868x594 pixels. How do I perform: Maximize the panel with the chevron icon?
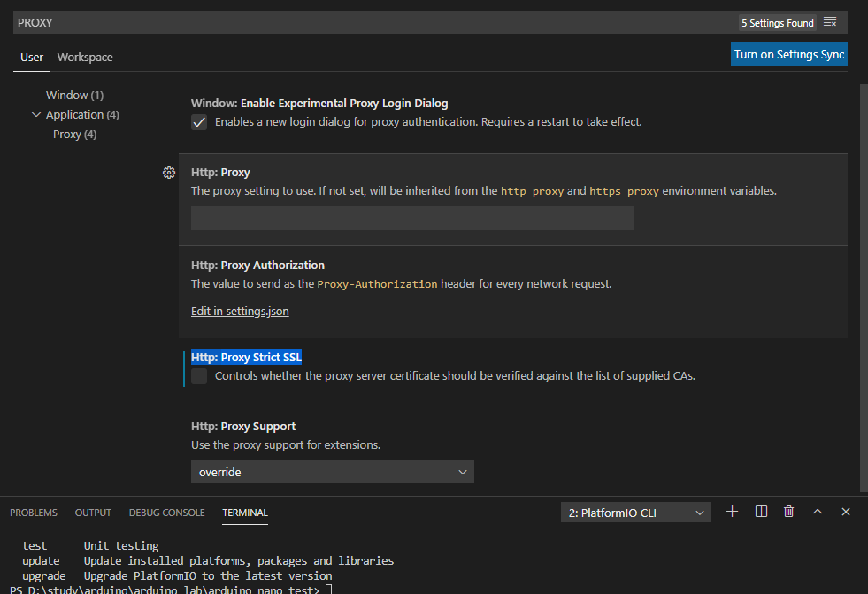(817, 512)
